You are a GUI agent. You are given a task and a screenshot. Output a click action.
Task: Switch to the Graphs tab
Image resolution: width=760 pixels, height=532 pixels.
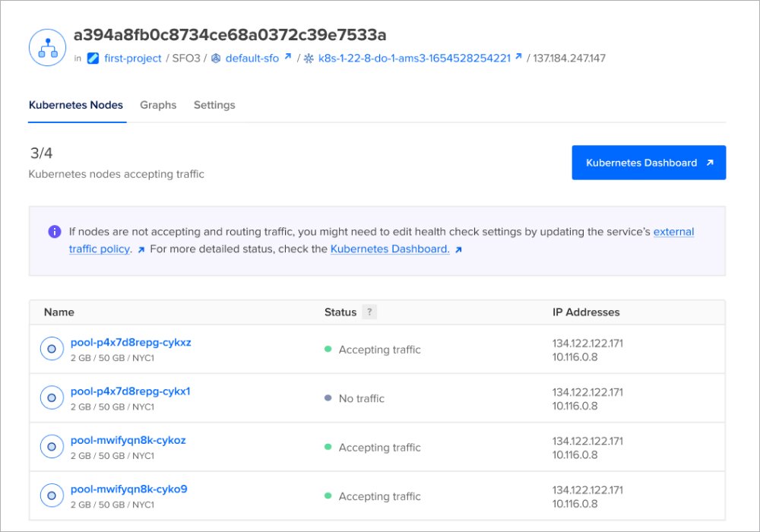click(158, 105)
